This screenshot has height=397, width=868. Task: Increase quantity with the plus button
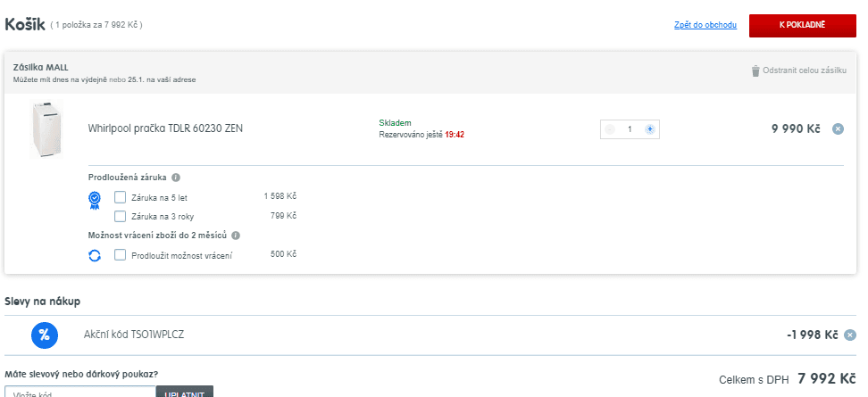click(x=650, y=129)
